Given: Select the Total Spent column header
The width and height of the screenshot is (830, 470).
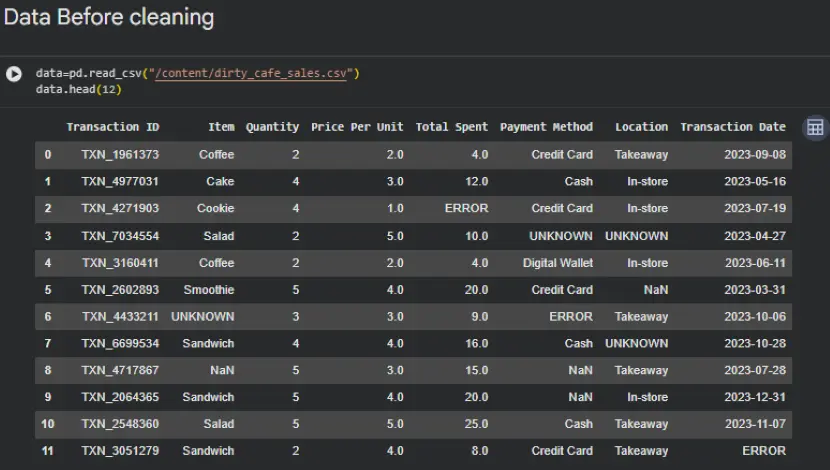Looking at the screenshot, I should (452, 127).
